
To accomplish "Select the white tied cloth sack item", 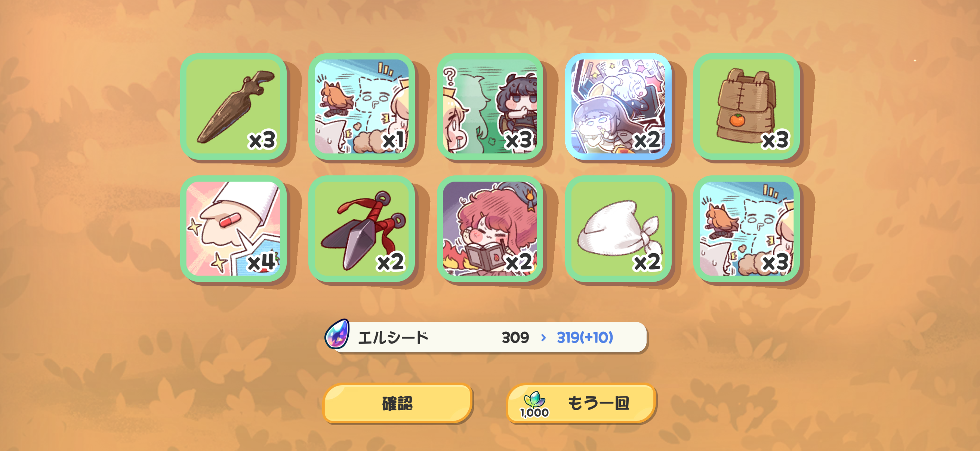I will pyautogui.click(x=618, y=228).
